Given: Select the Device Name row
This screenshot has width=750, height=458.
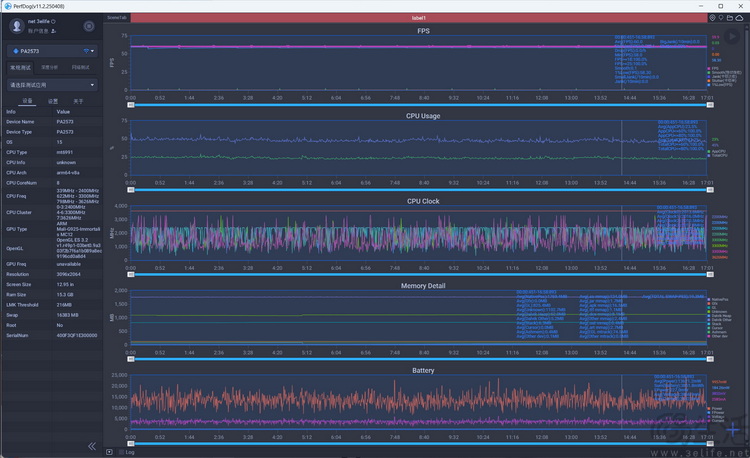Looking at the screenshot, I should [52, 122].
